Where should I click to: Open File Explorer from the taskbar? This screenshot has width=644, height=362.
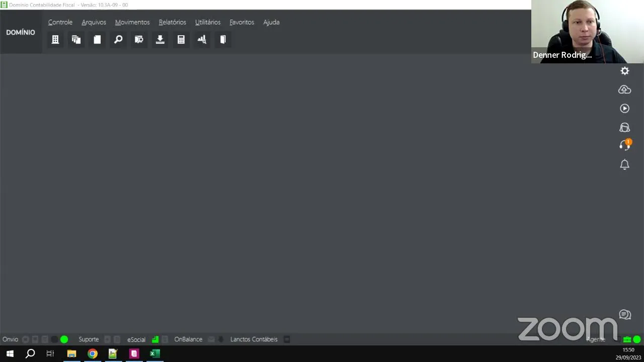71,353
